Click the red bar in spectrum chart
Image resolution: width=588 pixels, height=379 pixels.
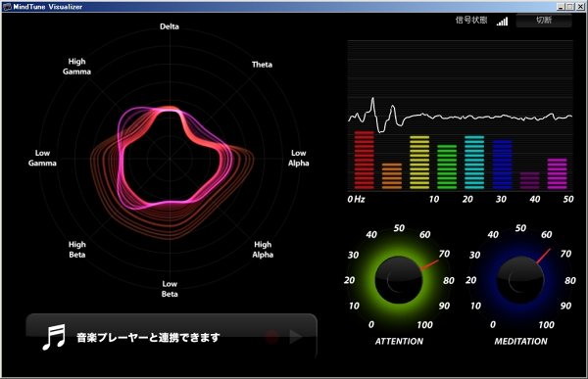point(365,160)
